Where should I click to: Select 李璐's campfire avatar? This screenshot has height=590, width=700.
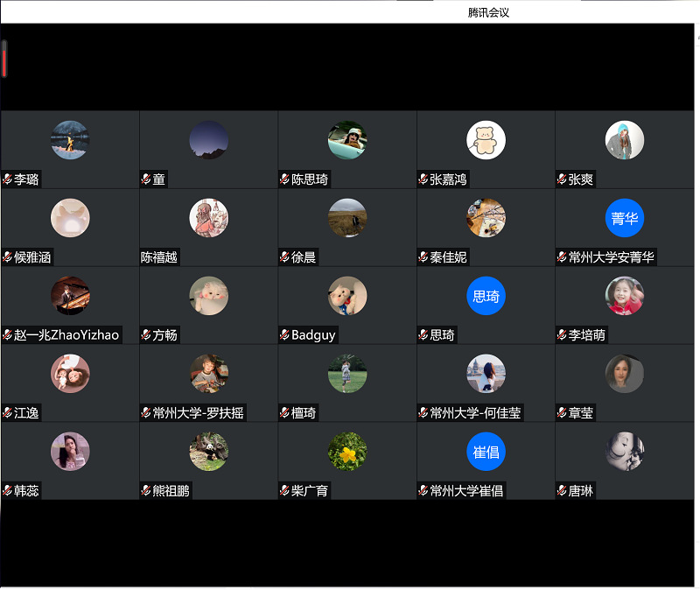coord(70,140)
